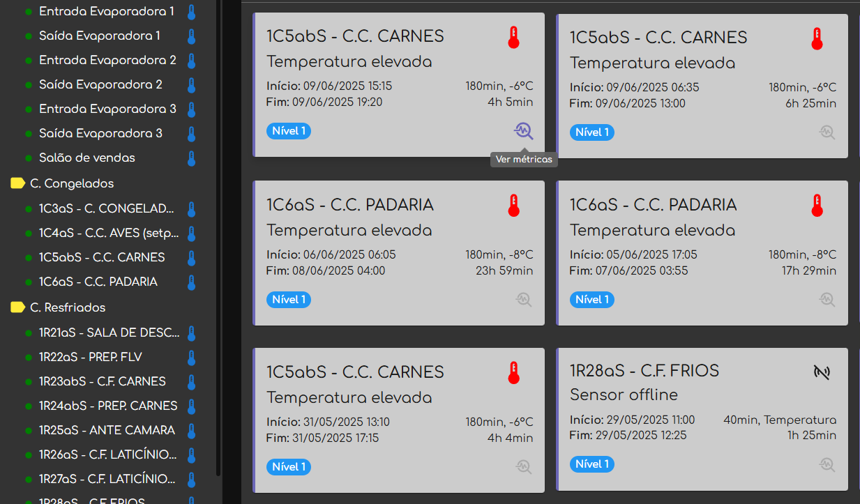Click the red thermometer icon on the 1C6aS PADARIA card
This screenshot has width=860, height=504.
pos(513,205)
